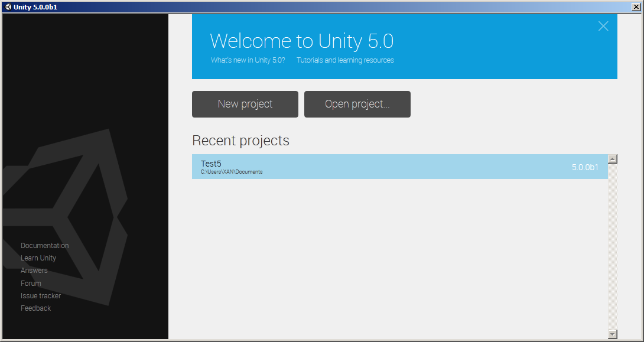Dismiss the Welcome to Unity 5.0 banner
644x342 pixels.
pyautogui.click(x=603, y=26)
